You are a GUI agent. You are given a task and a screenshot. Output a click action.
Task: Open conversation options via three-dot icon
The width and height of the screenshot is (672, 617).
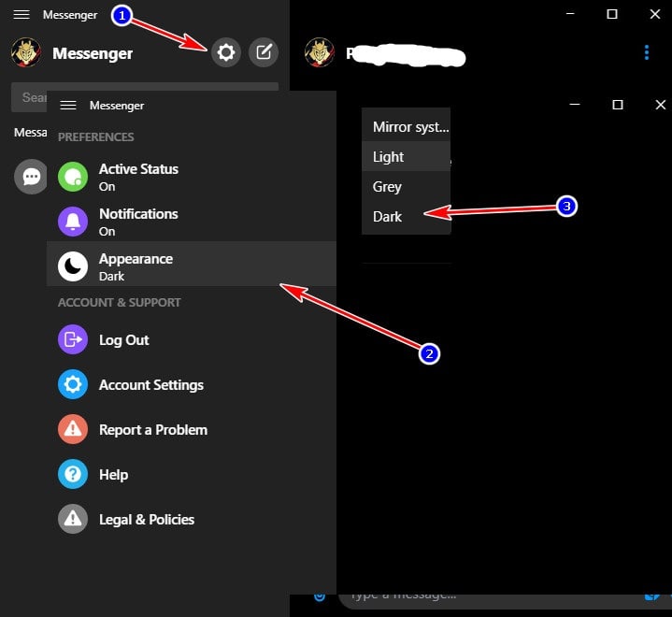[646, 52]
